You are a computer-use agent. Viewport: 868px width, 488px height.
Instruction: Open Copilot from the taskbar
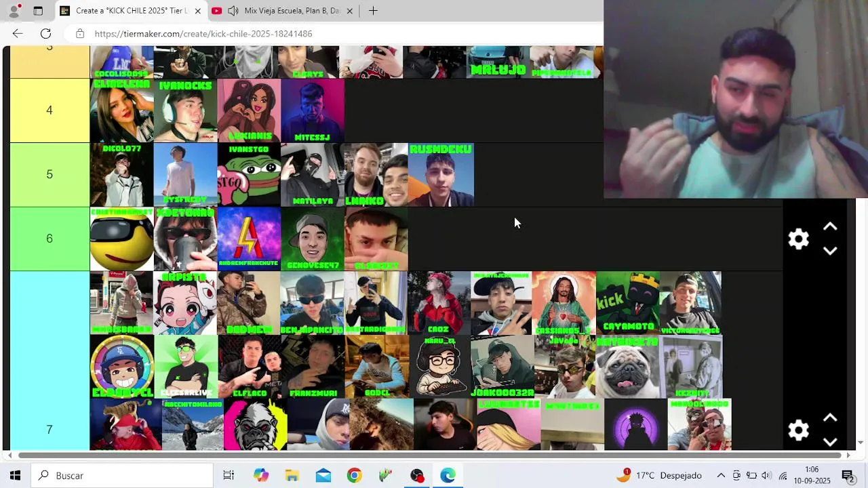tap(260, 476)
